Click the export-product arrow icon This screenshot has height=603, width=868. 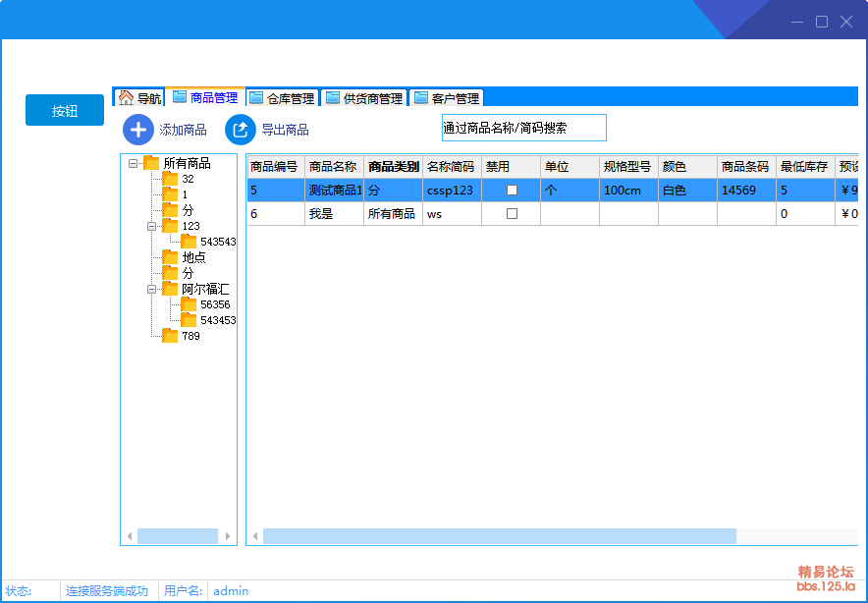pyautogui.click(x=241, y=130)
